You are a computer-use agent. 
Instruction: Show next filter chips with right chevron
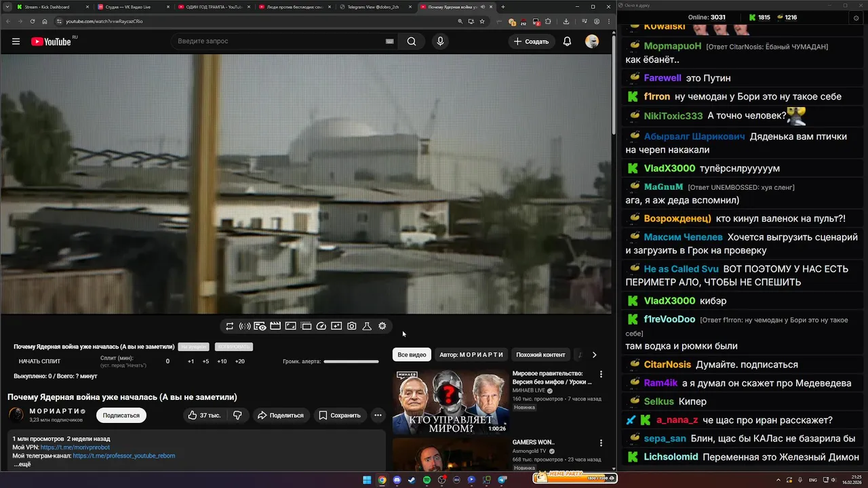click(594, 354)
